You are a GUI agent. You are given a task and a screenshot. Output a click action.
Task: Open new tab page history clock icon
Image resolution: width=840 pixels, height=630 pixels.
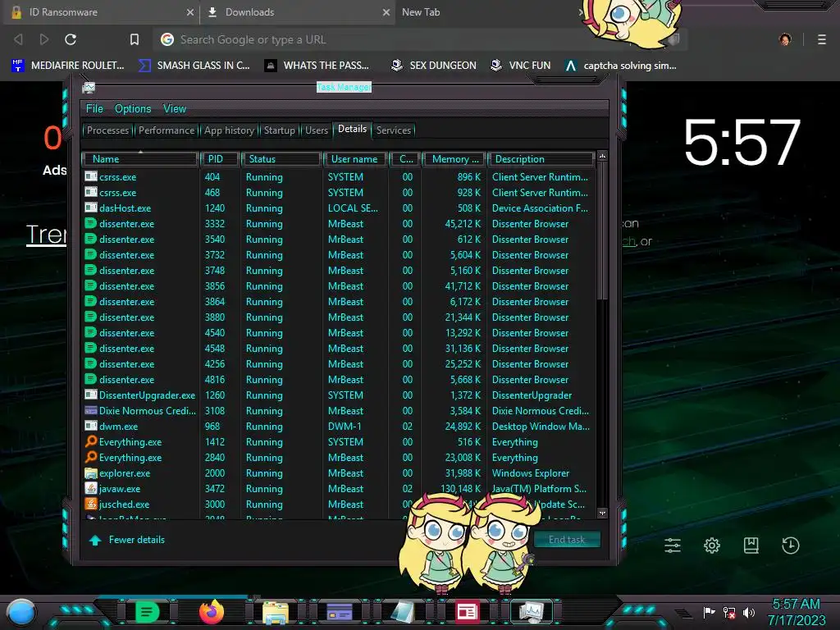(x=791, y=546)
